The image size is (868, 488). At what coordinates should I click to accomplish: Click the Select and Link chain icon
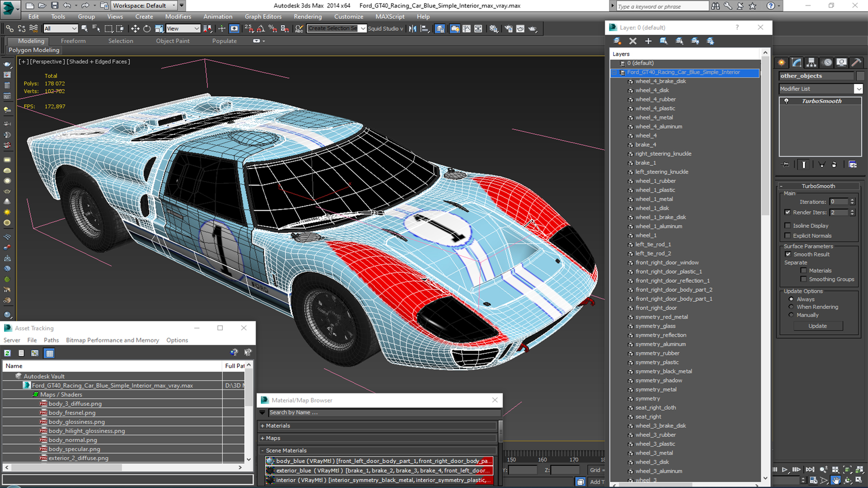(9, 28)
